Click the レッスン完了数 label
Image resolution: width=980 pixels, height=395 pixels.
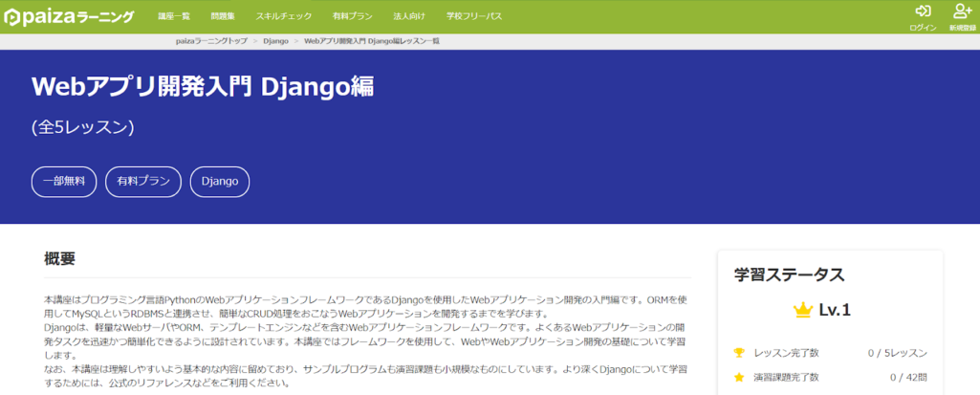[x=786, y=353]
